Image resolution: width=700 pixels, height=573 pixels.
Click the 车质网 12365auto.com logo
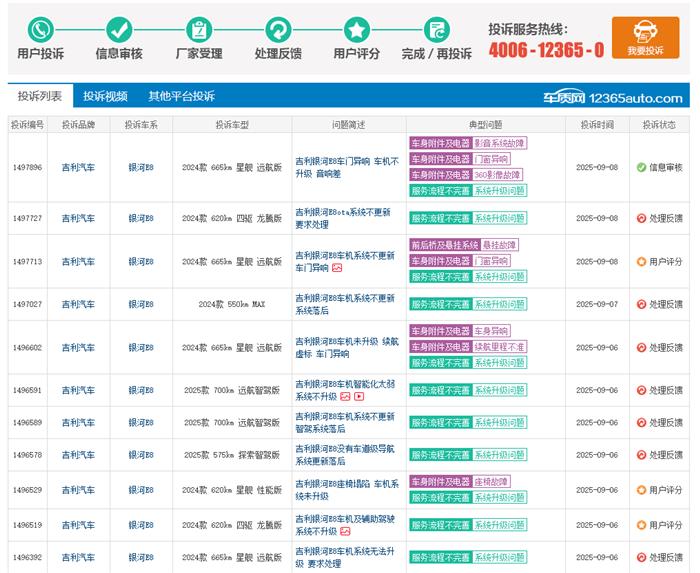click(x=612, y=98)
